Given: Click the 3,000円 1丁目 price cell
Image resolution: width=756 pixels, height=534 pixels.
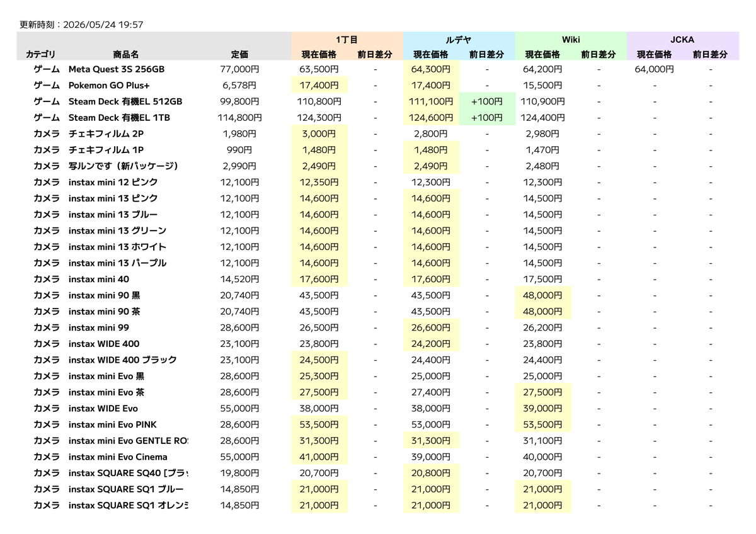Looking at the screenshot, I should point(319,133).
